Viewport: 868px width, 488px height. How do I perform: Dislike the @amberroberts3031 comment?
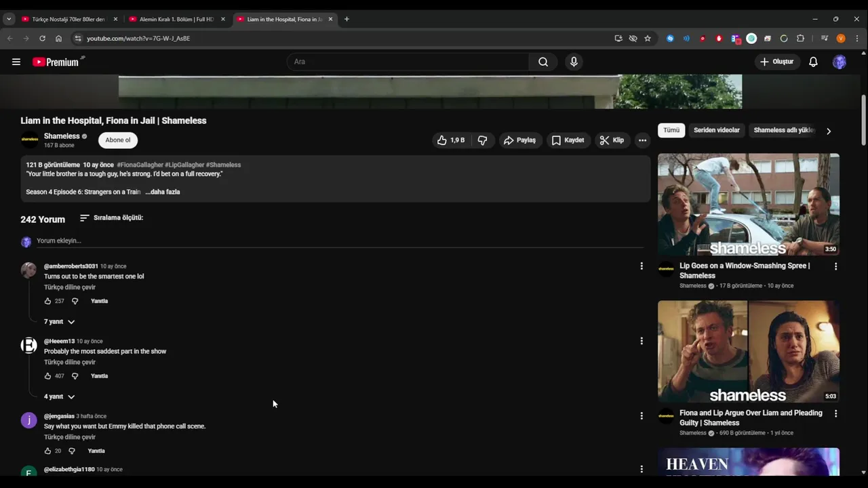click(75, 301)
